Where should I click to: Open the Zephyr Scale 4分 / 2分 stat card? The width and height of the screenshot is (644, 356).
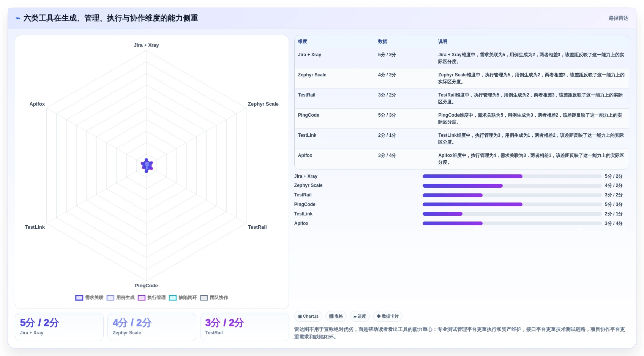coord(152,327)
